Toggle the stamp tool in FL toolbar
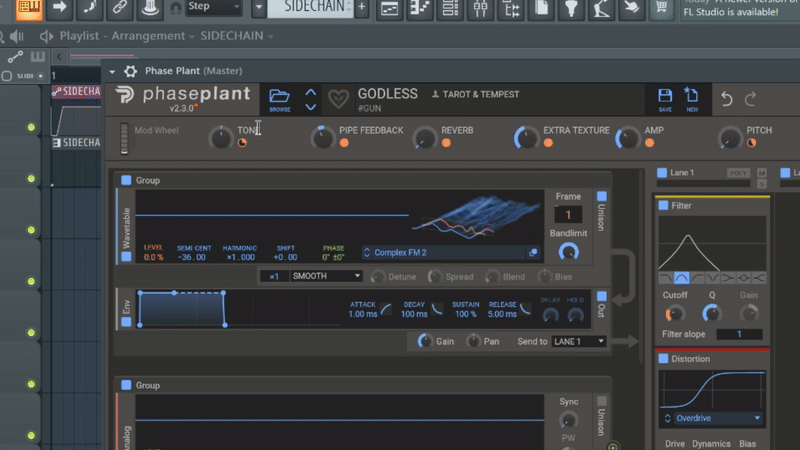Image resolution: width=800 pixels, height=450 pixels. 149,8
